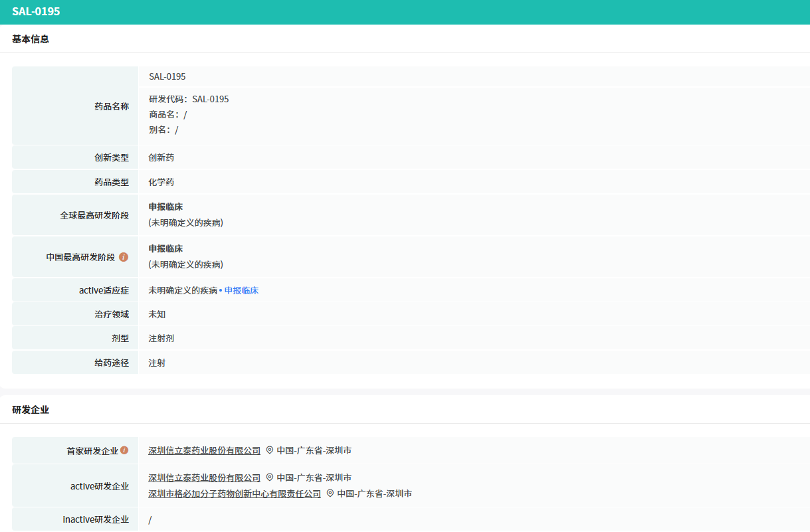Click 申报临床 under 中国最高研发阶段
Screen dimensions: 810x532
coord(165,248)
